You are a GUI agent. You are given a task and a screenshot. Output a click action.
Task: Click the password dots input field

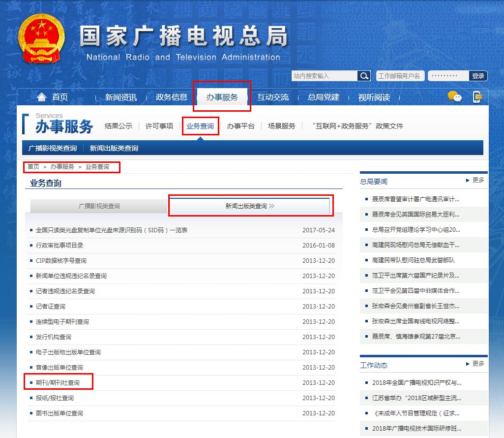tap(447, 76)
